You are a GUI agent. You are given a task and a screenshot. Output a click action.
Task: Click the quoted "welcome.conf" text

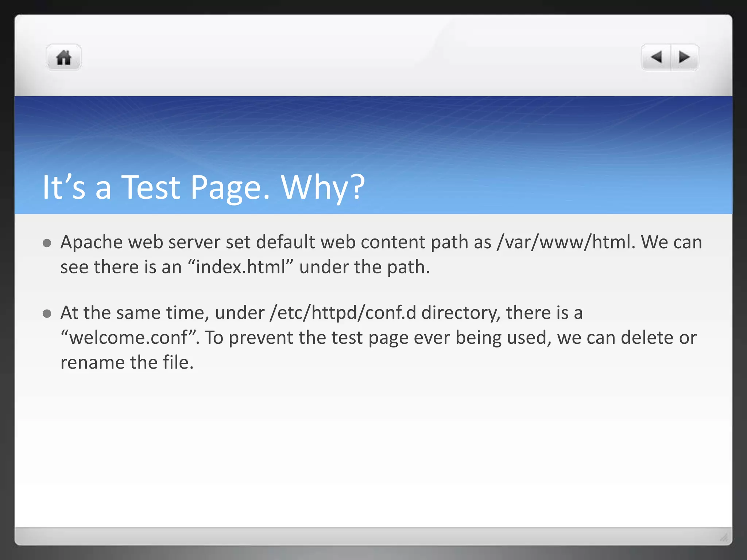[129, 337]
